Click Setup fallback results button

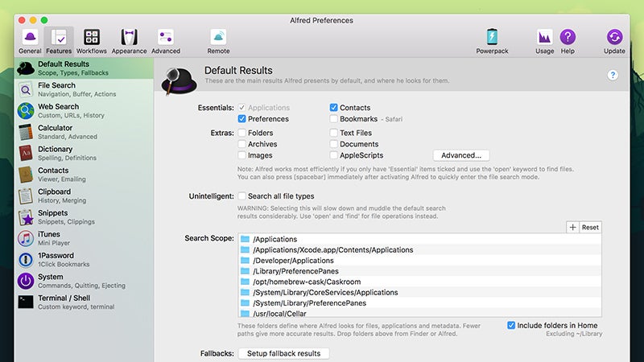tap(283, 353)
